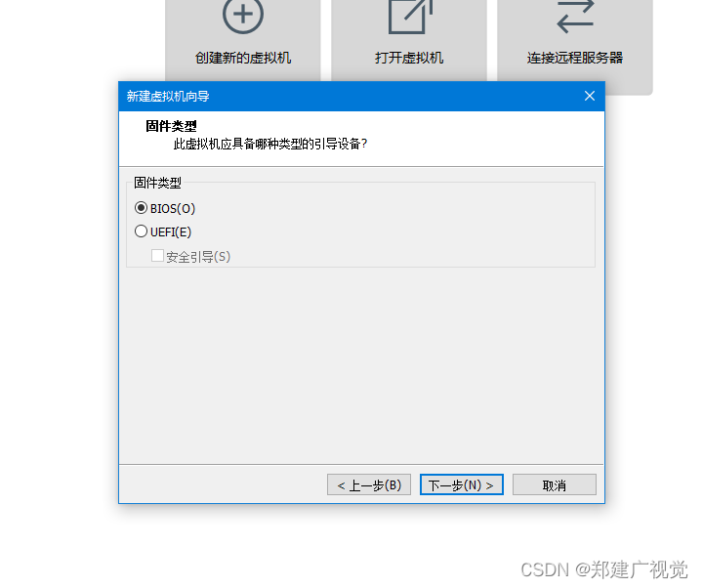Go back with 上一步(B) button

(369, 484)
